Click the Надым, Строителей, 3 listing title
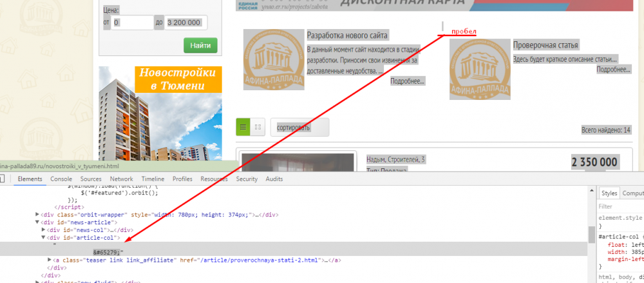This screenshot has width=644, height=283. click(x=395, y=160)
